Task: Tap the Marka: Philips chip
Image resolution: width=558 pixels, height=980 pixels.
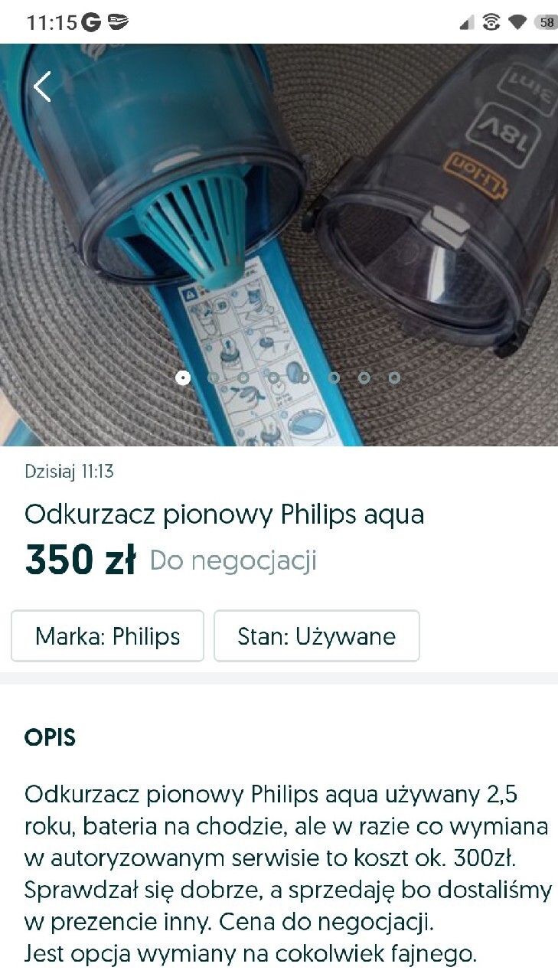Action: (108, 635)
